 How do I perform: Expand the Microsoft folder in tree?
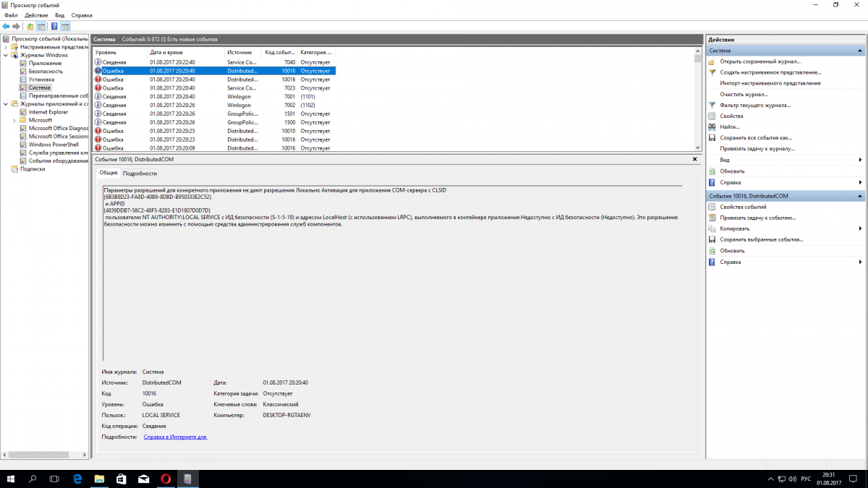(x=14, y=120)
